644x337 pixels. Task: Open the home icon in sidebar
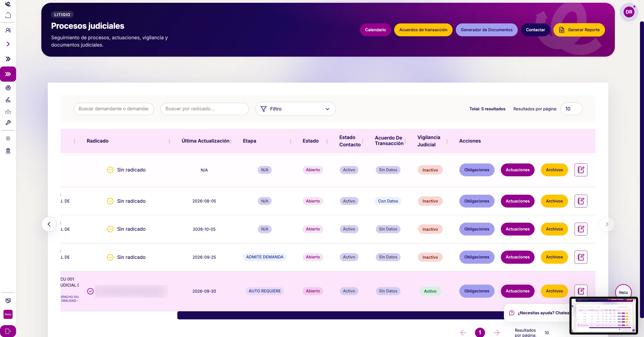[8, 15]
